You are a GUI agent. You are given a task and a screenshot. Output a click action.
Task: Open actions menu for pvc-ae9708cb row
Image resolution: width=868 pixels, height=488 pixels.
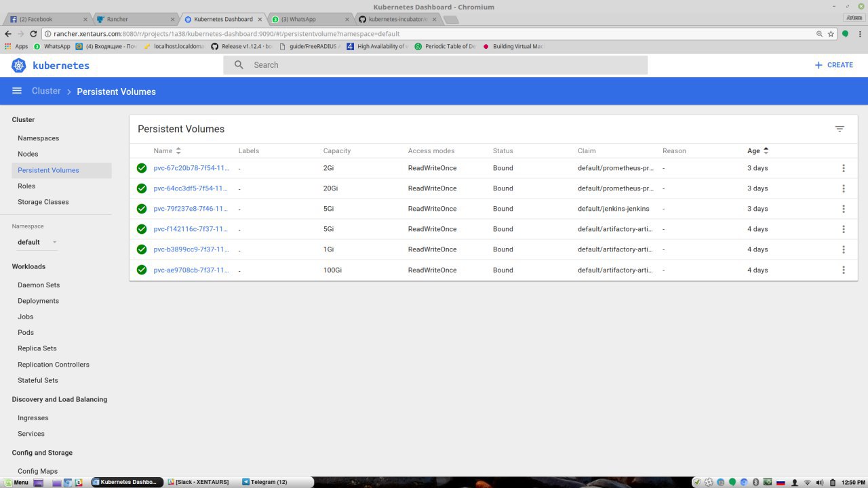pyautogui.click(x=844, y=270)
